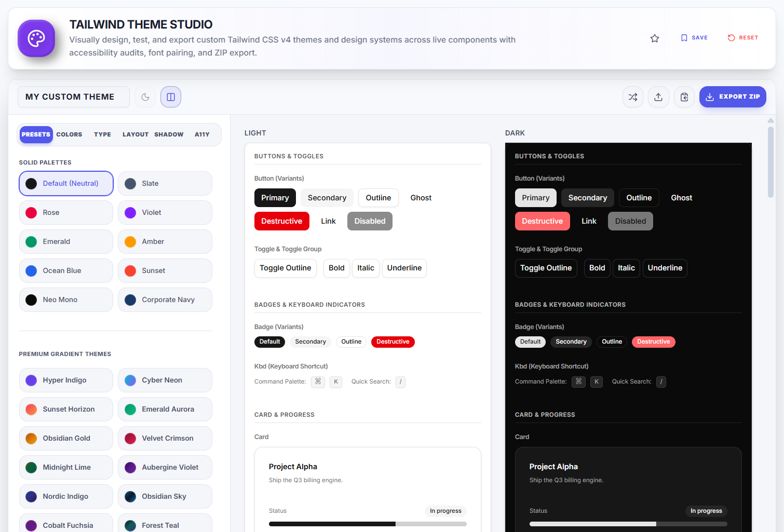784x532 pixels.
Task: Click the light preview Destructive button
Action: click(282, 221)
